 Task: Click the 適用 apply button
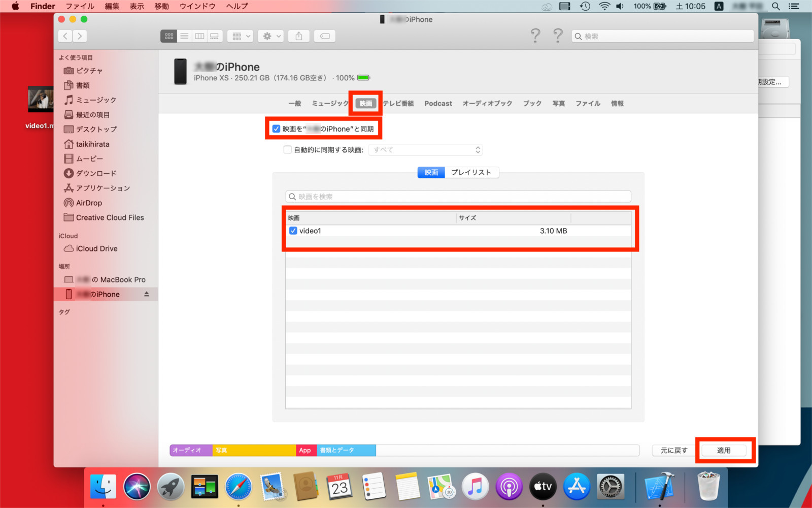tap(724, 451)
